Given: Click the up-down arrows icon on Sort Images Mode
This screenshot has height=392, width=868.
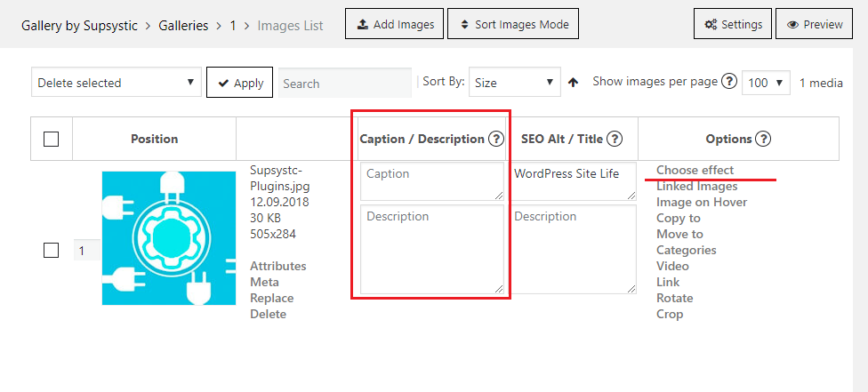Looking at the screenshot, I should (465, 24).
